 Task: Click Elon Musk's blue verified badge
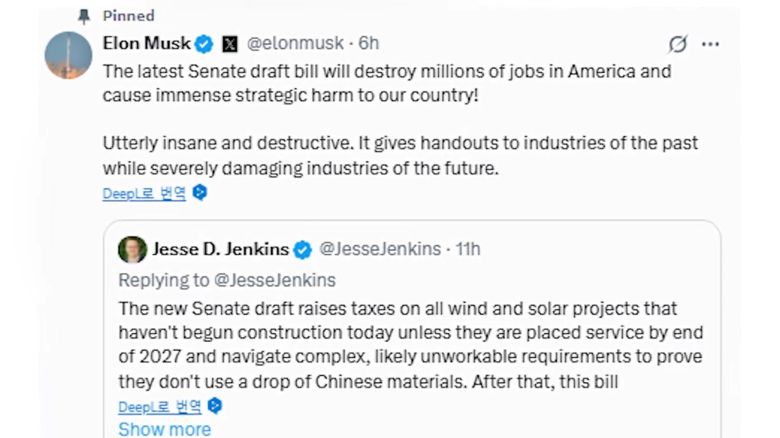[204, 43]
